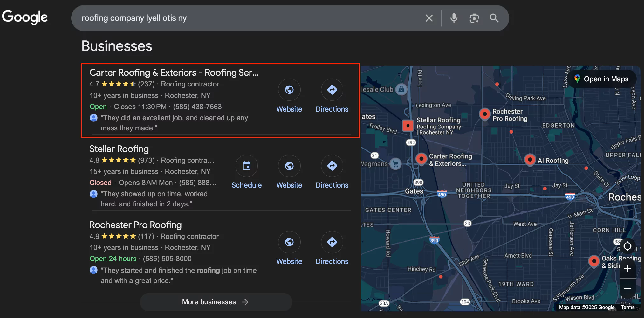Screen dimensions: 644x318
Task: Click the Open in Maps button
Action: point(601,79)
